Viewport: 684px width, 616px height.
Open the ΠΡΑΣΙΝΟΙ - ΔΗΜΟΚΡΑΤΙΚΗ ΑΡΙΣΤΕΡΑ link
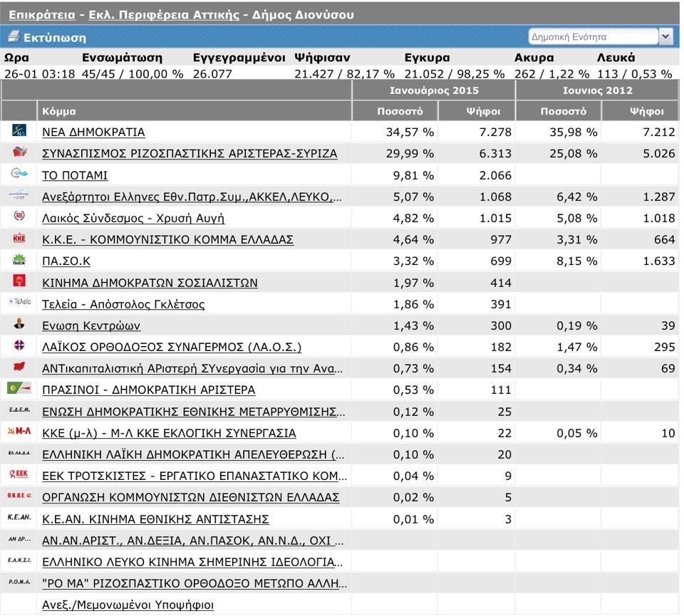point(149,390)
